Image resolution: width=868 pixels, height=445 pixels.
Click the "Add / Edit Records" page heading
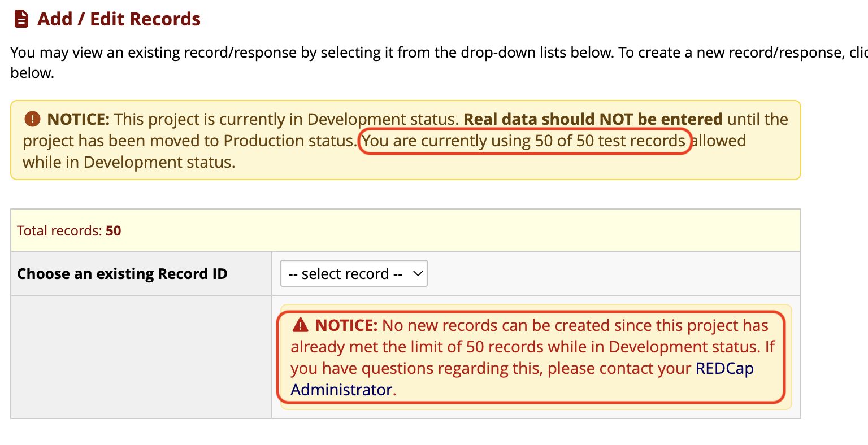pos(119,19)
